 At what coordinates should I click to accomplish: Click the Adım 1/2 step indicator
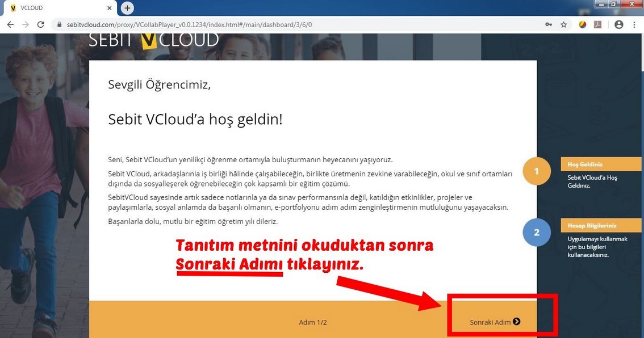pos(313,323)
